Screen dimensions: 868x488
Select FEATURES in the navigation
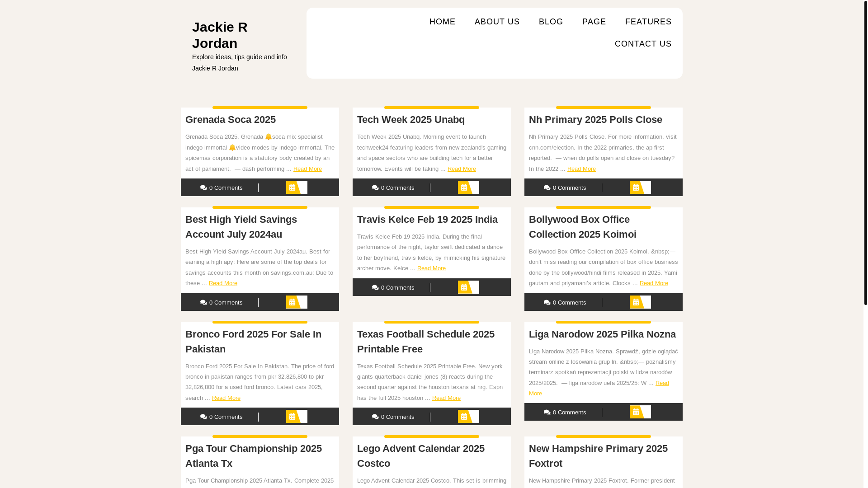click(648, 22)
